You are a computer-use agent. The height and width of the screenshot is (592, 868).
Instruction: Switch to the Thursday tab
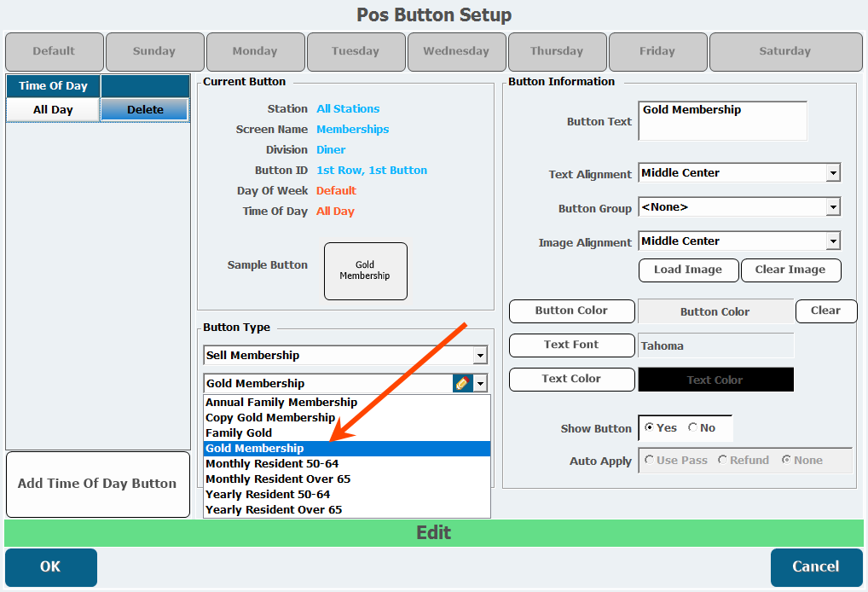558,51
